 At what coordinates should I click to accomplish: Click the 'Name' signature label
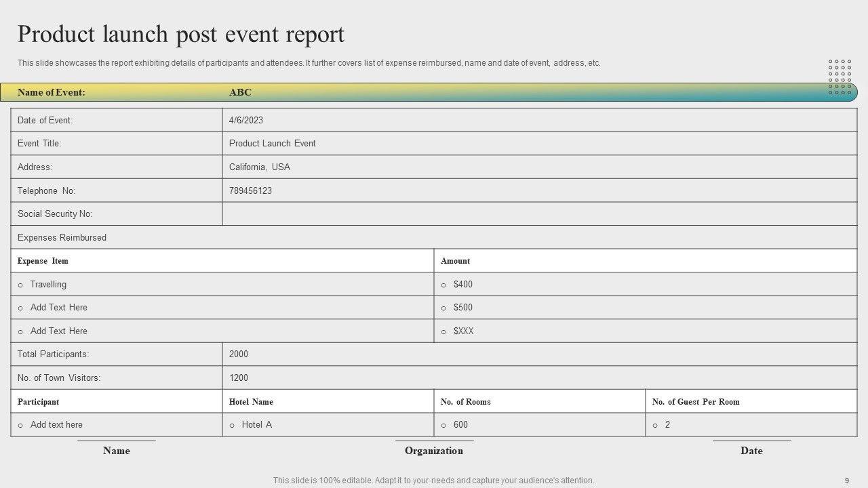pyautogui.click(x=117, y=451)
